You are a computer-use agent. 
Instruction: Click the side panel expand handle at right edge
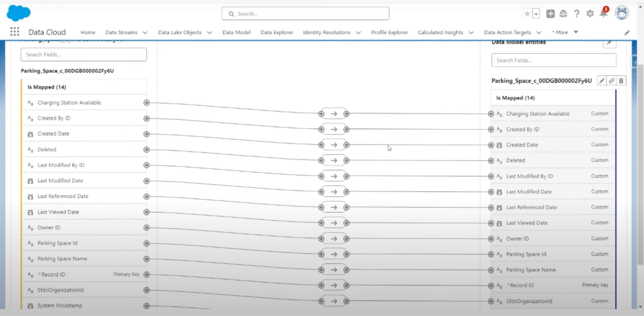(x=634, y=62)
